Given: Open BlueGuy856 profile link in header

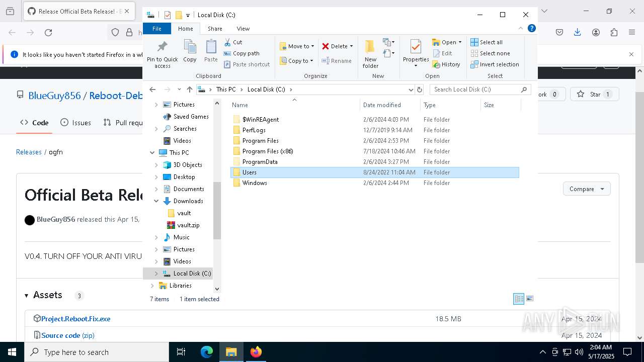Looking at the screenshot, I should (x=54, y=96).
